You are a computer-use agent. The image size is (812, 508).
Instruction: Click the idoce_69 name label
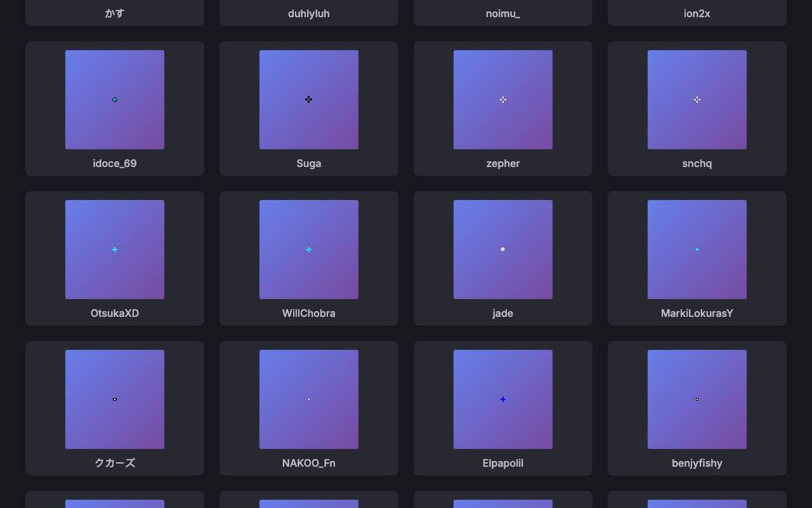[115, 163]
